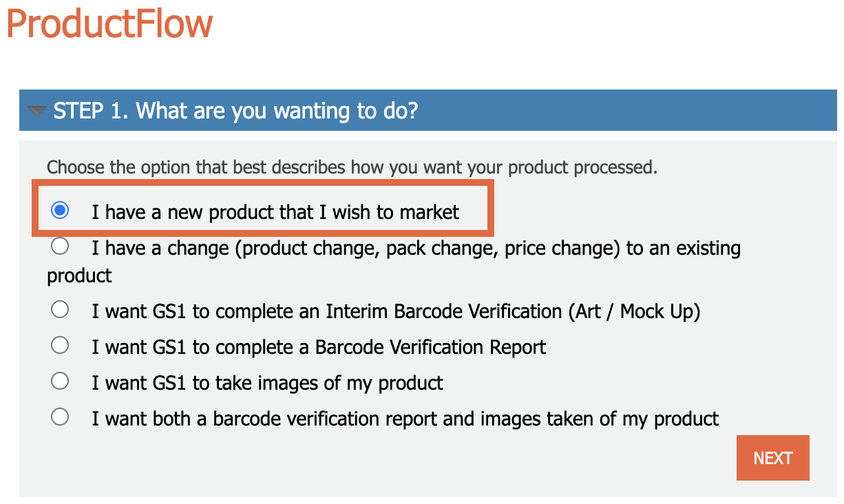Screen dimensions: 844x504
Task: Choose the verification report and images radio
Action: (x=60, y=417)
